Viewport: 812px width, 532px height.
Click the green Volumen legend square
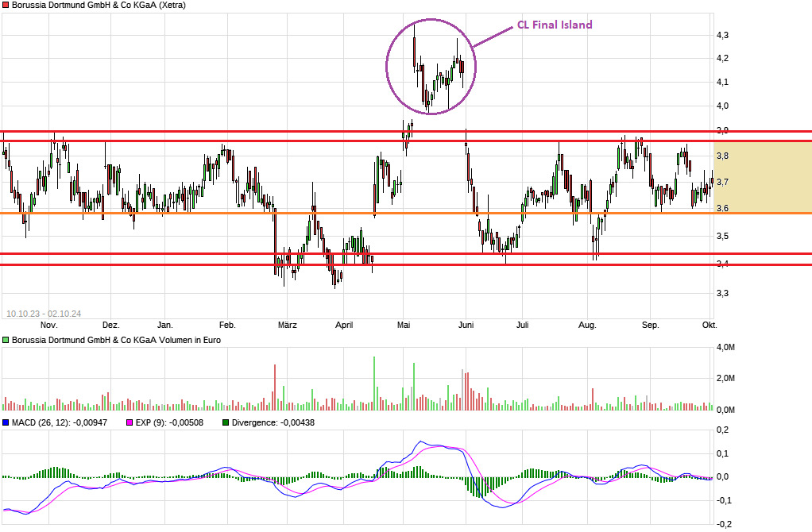tap(6, 340)
